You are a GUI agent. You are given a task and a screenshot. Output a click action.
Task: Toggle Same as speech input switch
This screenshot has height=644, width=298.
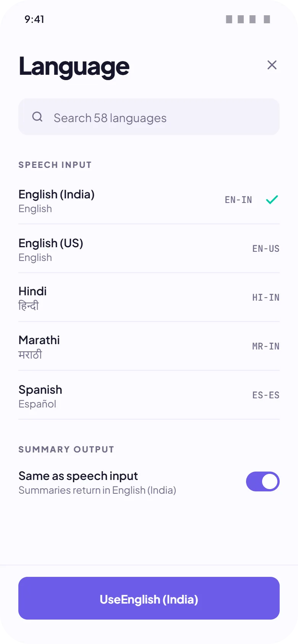pyautogui.click(x=263, y=481)
